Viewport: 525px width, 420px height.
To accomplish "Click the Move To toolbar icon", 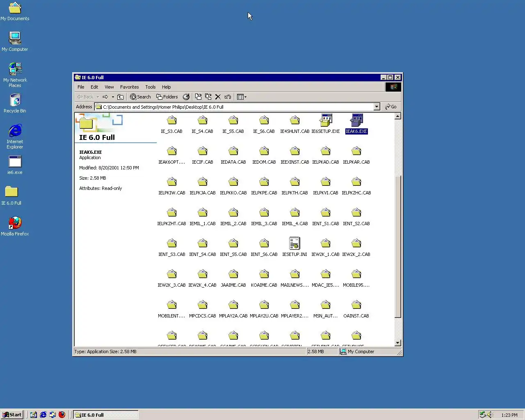I will (198, 97).
